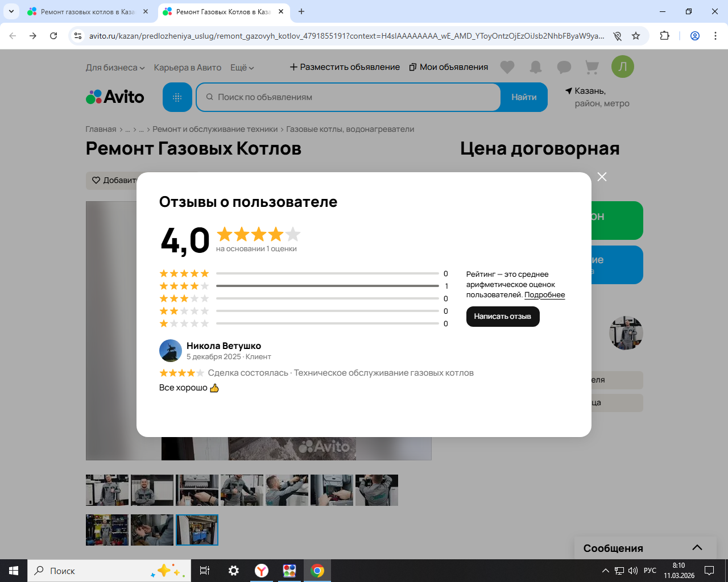Open breadcrumb Ремонт и обслуживание техники

(215, 130)
